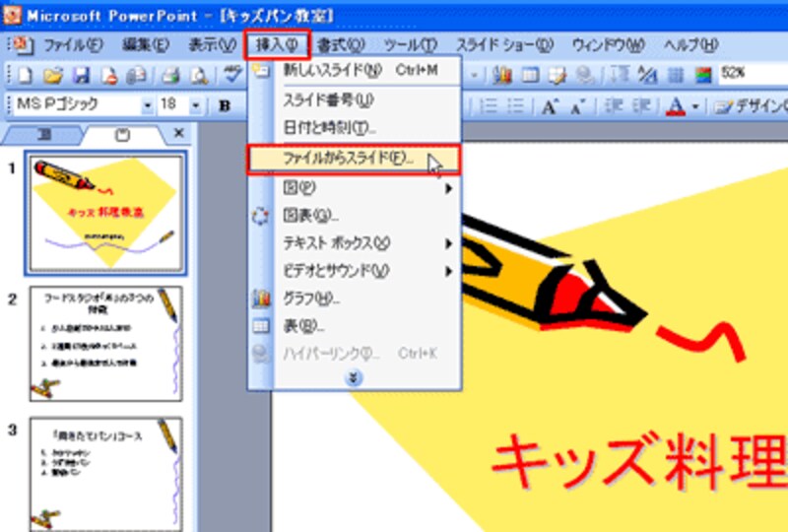Click the キッズ料理 title text on slide
The width and height of the screenshot is (788, 532).
pyautogui.click(x=639, y=462)
